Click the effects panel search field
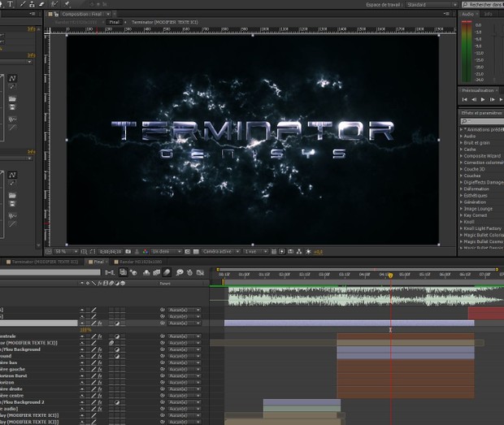 pos(484,121)
